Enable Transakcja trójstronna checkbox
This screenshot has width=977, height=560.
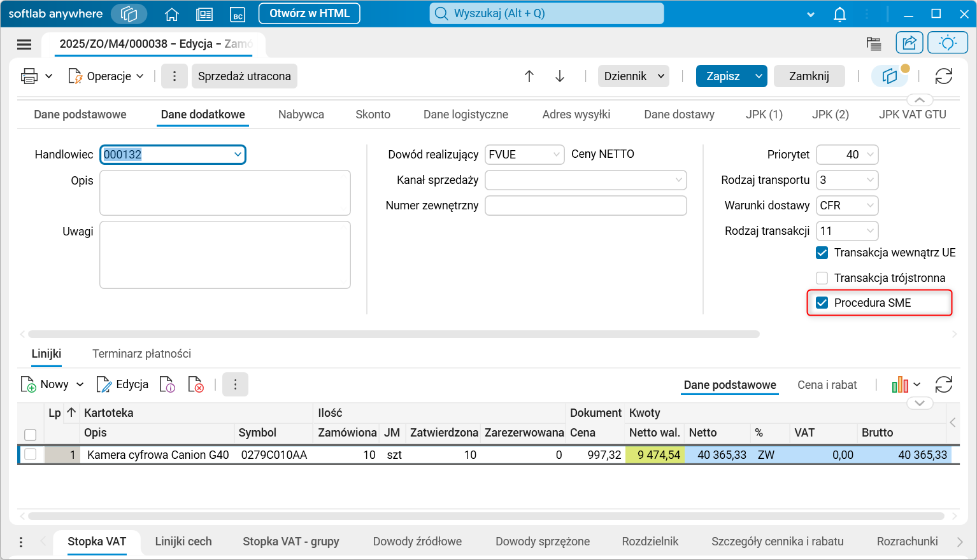tap(822, 278)
